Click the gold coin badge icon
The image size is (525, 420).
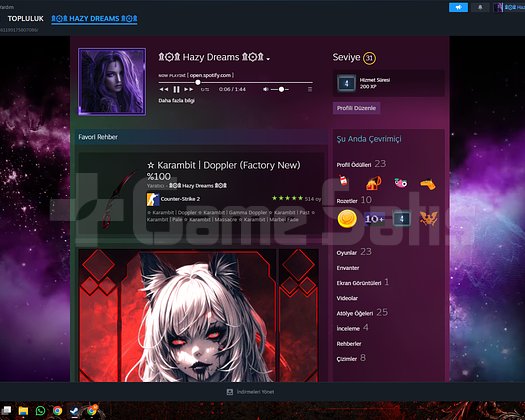point(347,219)
